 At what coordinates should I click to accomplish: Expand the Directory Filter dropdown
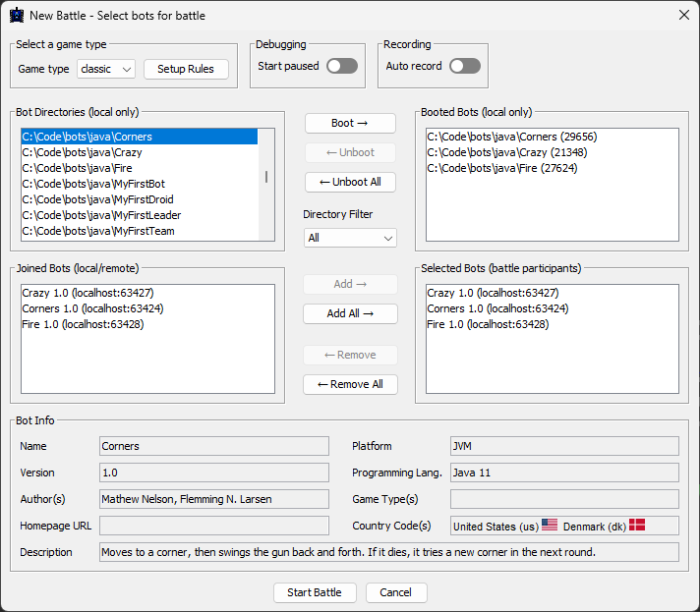[349, 238]
